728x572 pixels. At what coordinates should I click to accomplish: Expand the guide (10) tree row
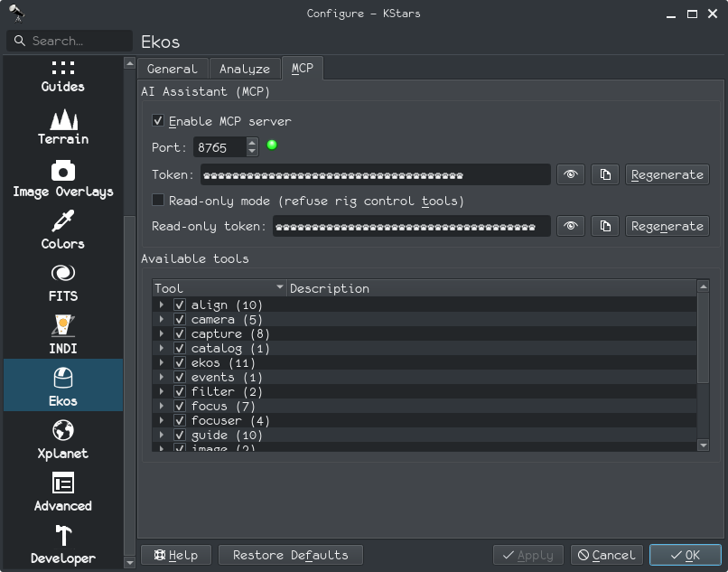coord(162,435)
